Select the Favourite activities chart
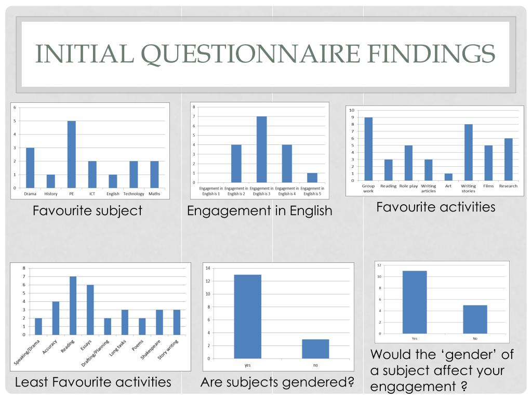This screenshot has width=532, height=399. click(435, 151)
